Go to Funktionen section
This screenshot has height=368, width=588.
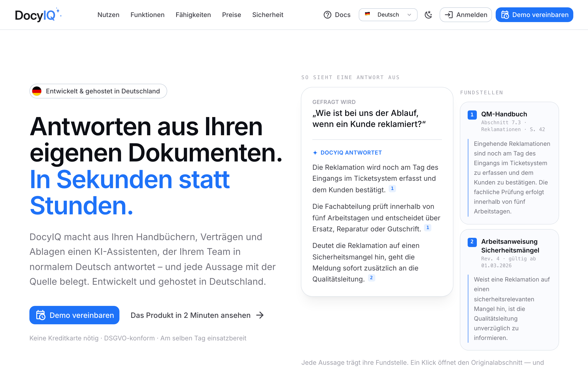pos(147,15)
